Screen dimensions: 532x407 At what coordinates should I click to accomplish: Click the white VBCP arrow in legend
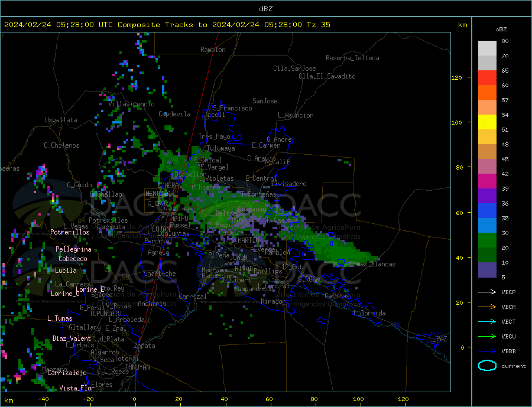488,292
